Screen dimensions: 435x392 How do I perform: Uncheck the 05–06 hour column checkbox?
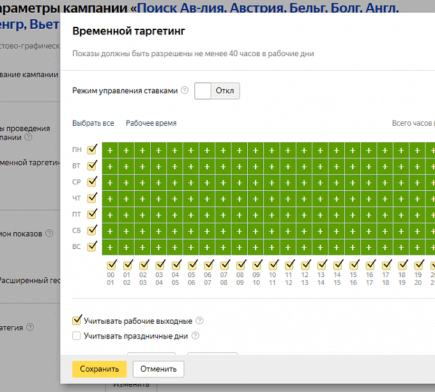[x=192, y=265]
